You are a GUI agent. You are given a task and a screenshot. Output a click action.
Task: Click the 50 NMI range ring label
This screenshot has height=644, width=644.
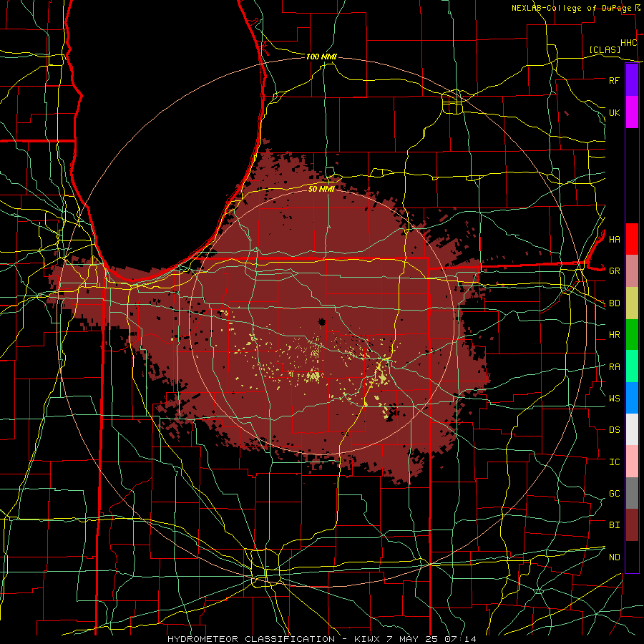point(321,189)
